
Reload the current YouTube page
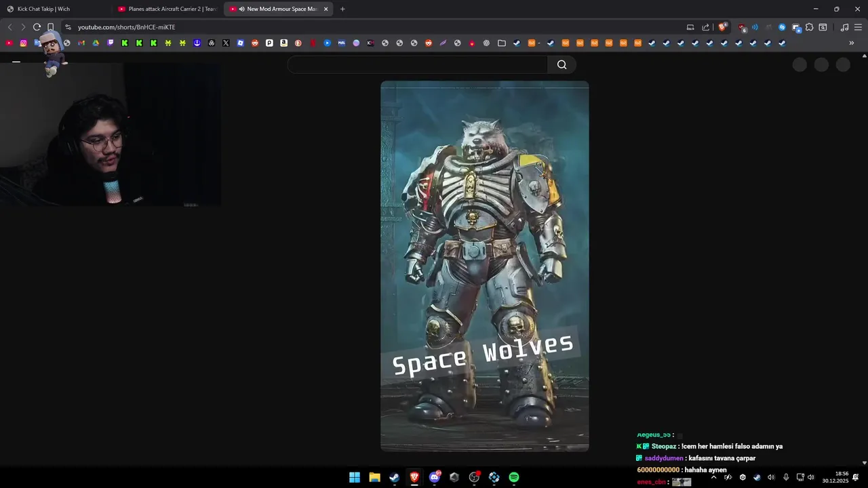(x=37, y=27)
